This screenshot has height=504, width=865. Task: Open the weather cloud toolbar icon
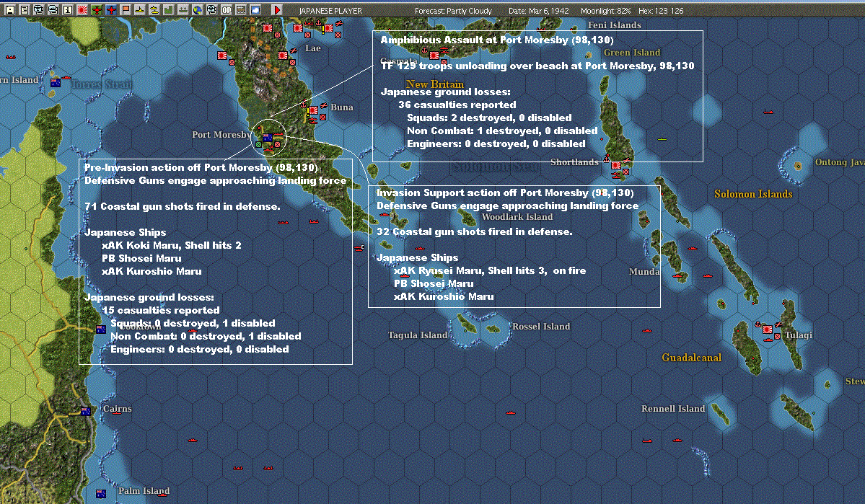click(x=255, y=10)
